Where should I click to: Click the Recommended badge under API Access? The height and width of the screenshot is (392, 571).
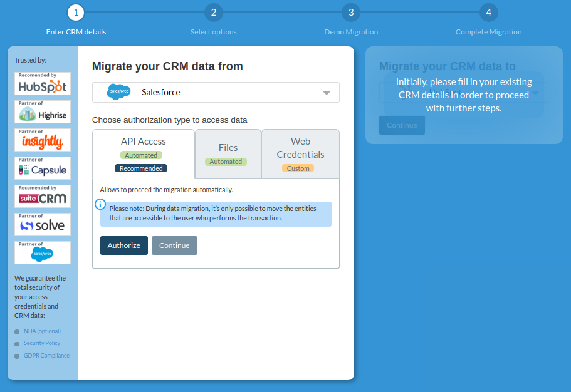pos(141,168)
